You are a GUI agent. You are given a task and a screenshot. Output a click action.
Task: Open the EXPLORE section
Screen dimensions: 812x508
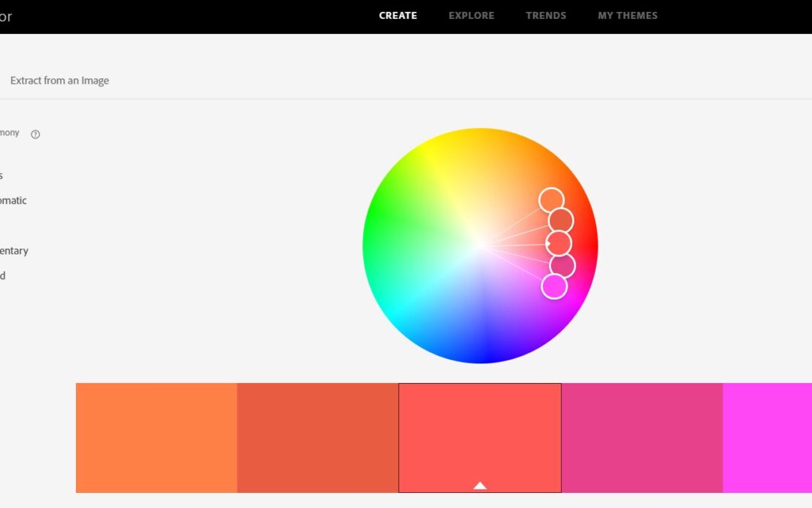471,15
